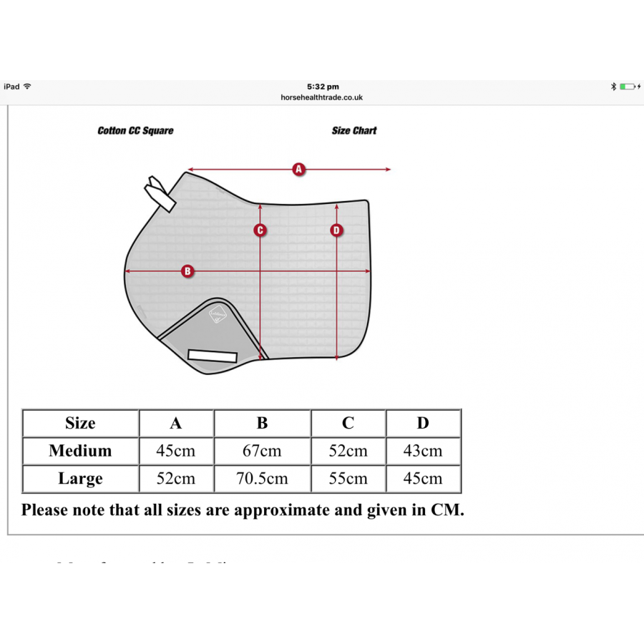The width and height of the screenshot is (644, 644).
Task: Click the column header A in the table
Action: [x=176, y=424]
